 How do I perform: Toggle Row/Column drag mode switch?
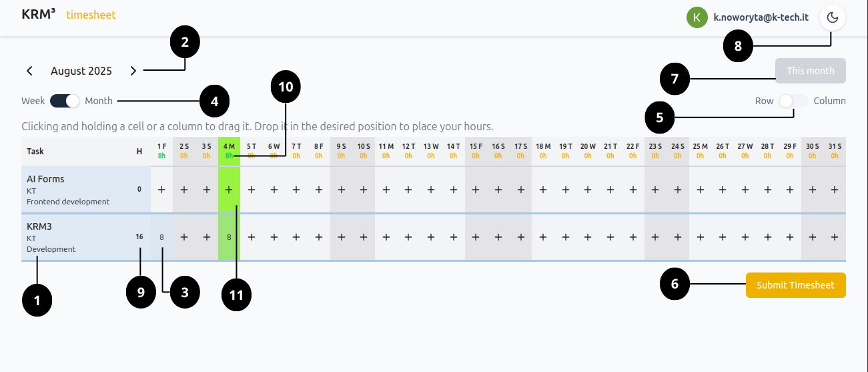(x=793, y=101)
